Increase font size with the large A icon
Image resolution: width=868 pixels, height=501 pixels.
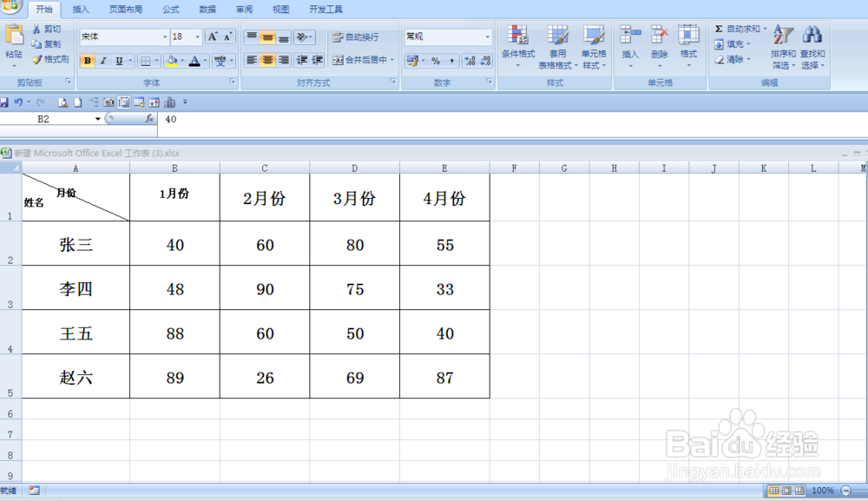212,36
